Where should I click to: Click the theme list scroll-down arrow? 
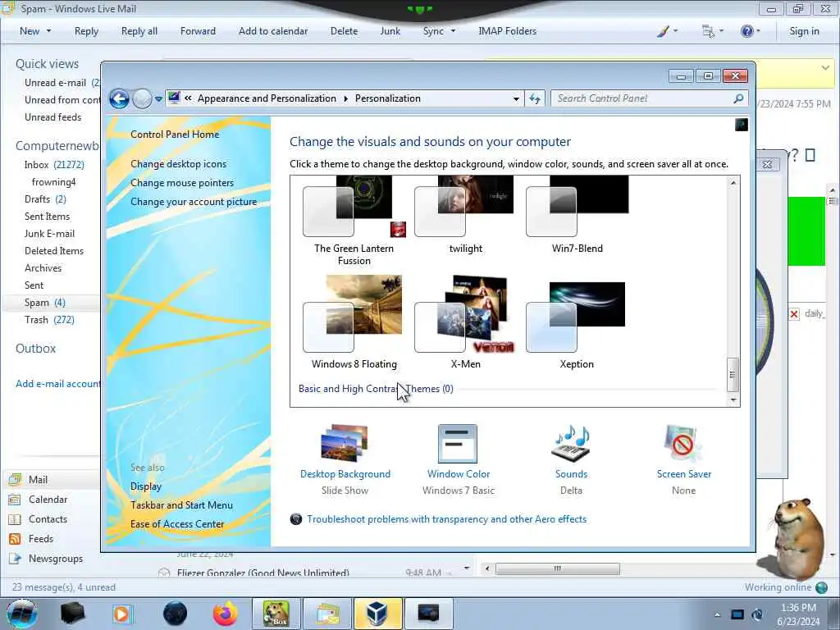point(733,399)
